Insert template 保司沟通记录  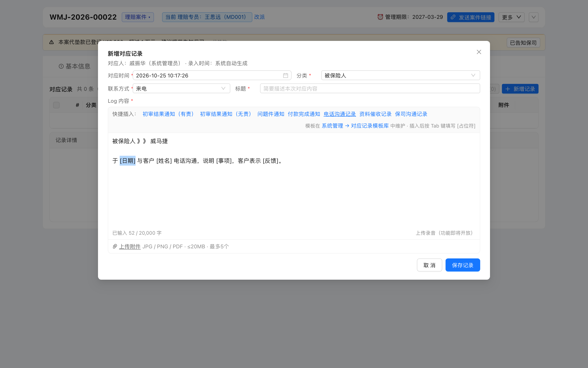(x=411, y=114)
